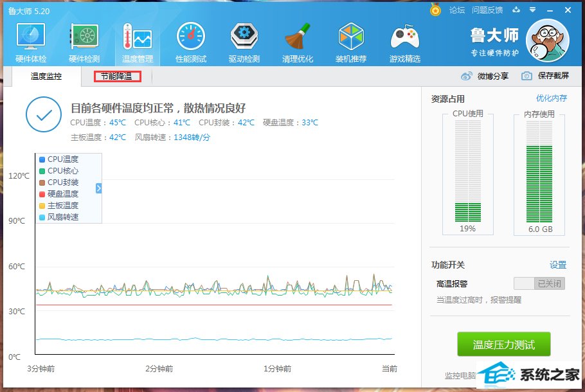Click the gold medal icon in title bar
The width and height of the screenshot is (585, 392).
coord(435,10)
